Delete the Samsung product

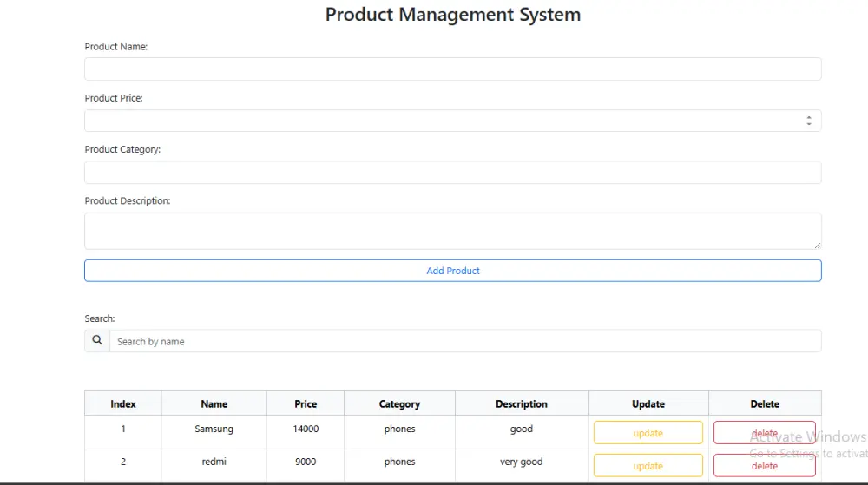764,433
